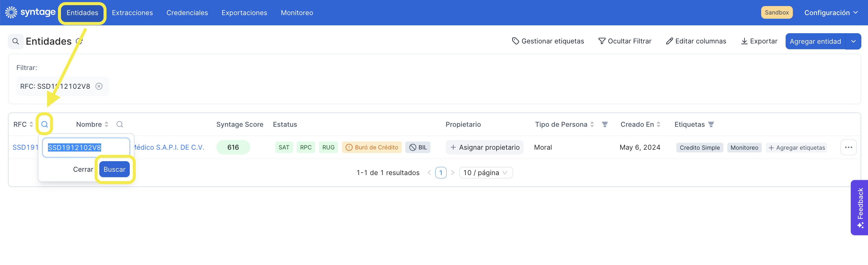Click Agregar etiquetas

[796, 148]
